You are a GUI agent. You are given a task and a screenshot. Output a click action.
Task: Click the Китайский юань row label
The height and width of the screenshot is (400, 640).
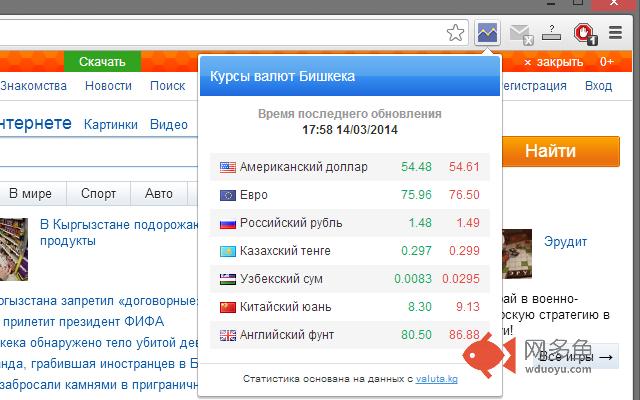click(x=285, y=307)
